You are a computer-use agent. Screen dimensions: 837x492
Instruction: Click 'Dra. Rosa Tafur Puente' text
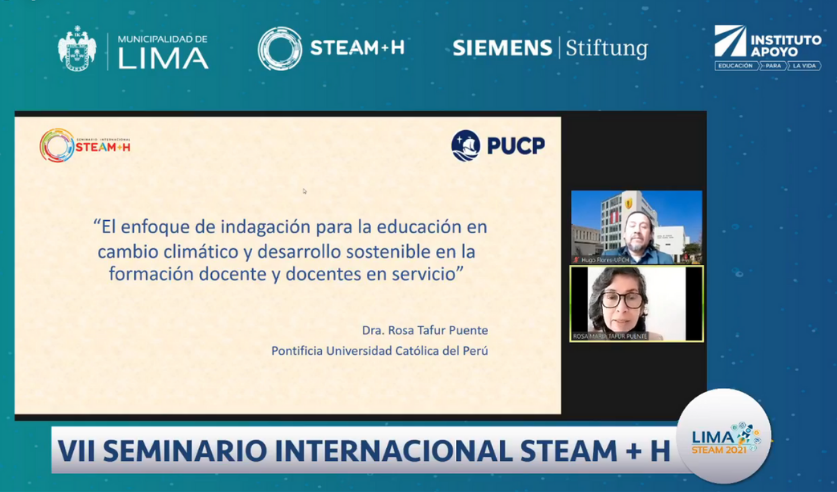point(425,330)
